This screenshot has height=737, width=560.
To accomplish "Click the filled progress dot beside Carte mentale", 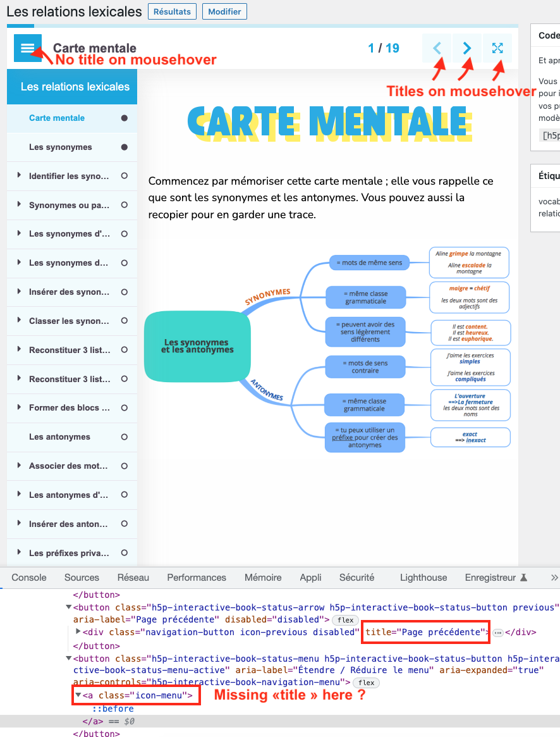I will click(x=124, y=118).
